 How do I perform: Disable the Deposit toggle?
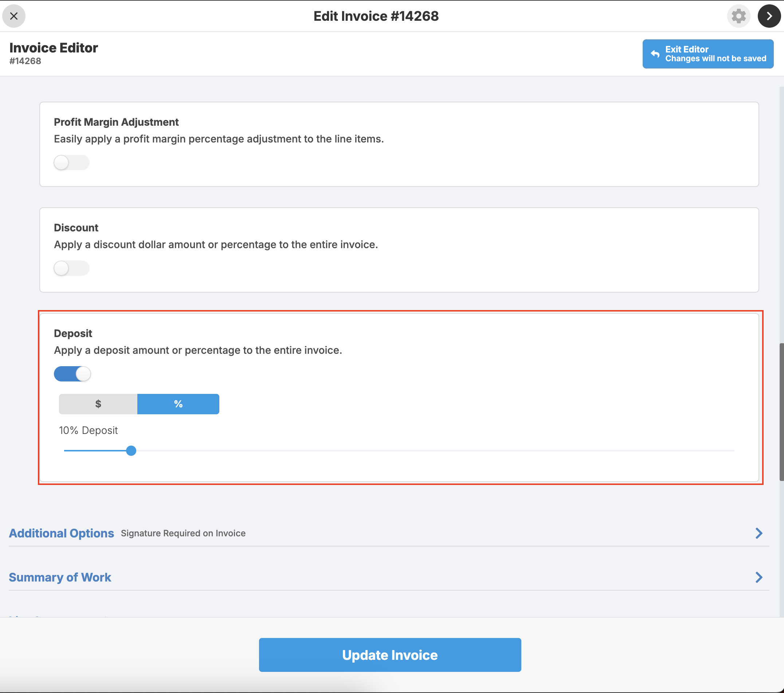[x=72, y=374]
